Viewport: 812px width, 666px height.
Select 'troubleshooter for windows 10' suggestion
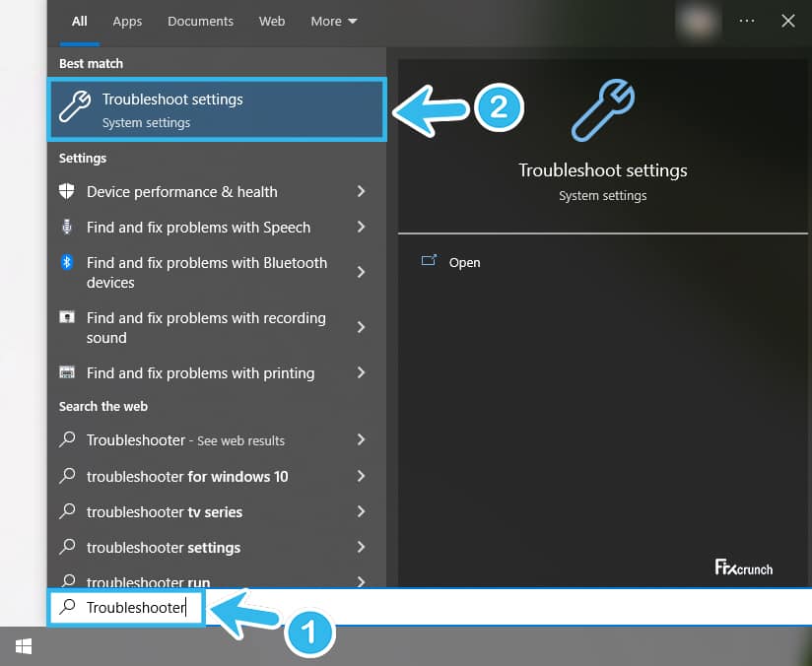217,476
